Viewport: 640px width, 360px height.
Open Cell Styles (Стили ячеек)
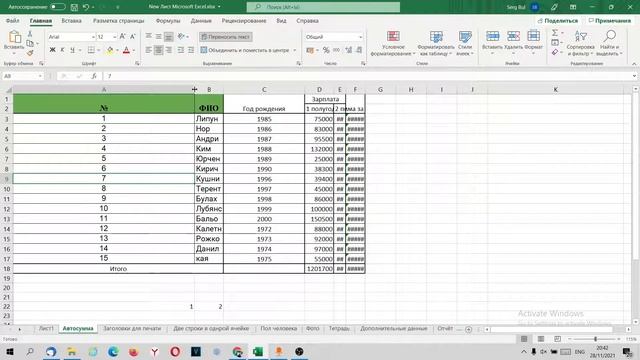point(465,43)
